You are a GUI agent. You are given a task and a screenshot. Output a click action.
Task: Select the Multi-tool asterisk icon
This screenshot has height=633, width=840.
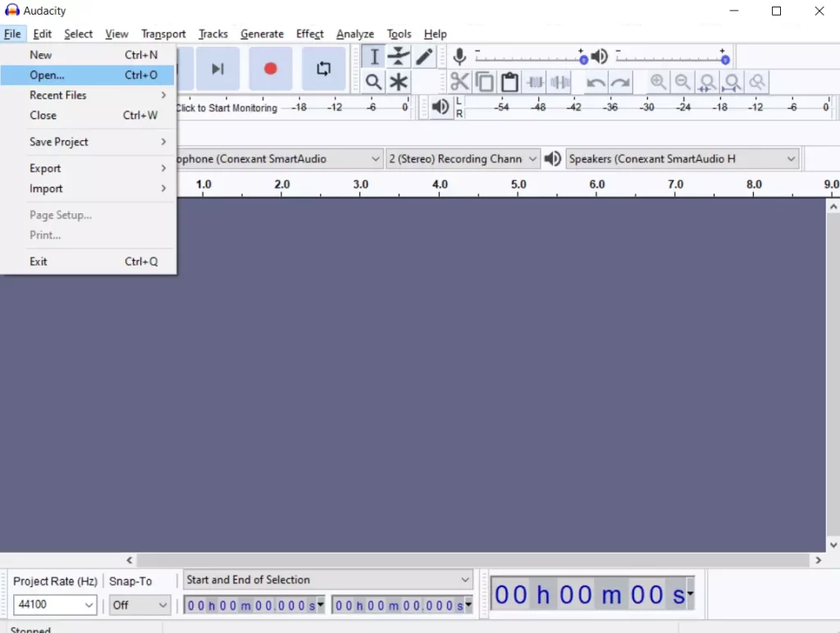[x=399, y=82]
